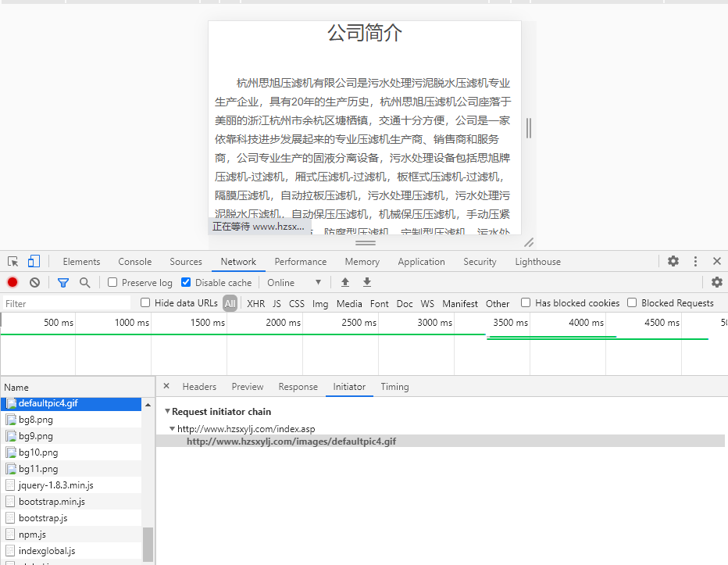
Task: Open the Online throttling dropdown
Action: [294, 283]
